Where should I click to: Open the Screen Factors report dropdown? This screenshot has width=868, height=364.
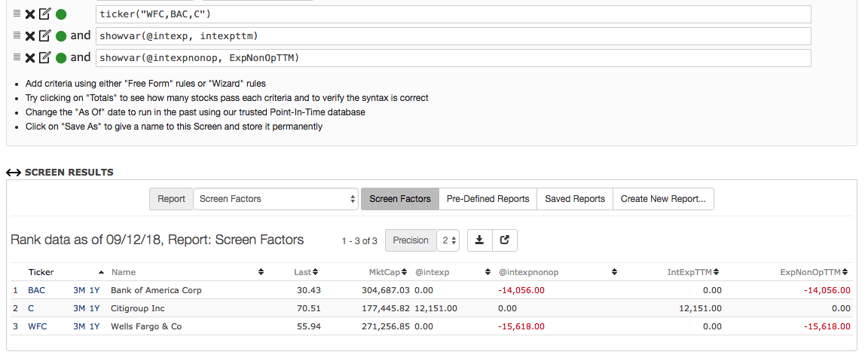coord(277,199)
